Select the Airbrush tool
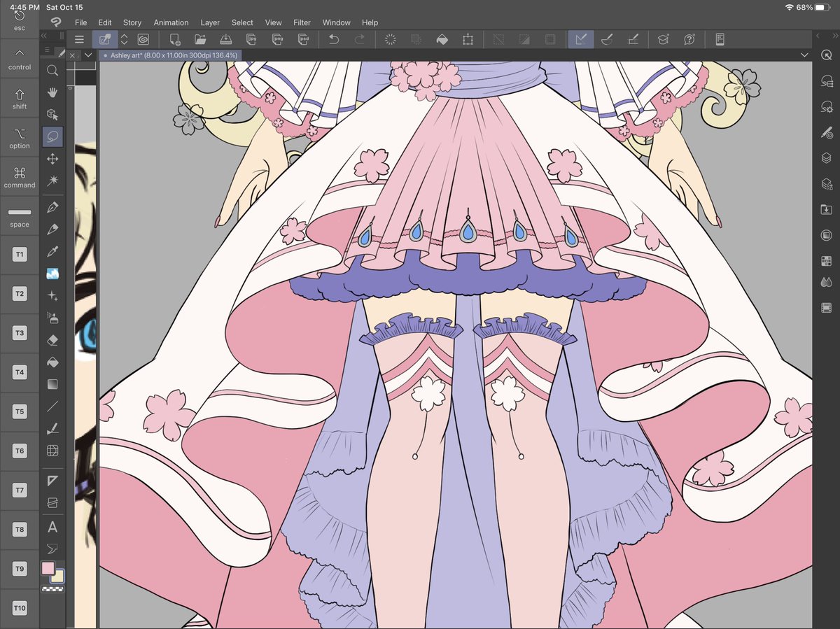Viewport: 840px width, 629px height. point(52,318)
